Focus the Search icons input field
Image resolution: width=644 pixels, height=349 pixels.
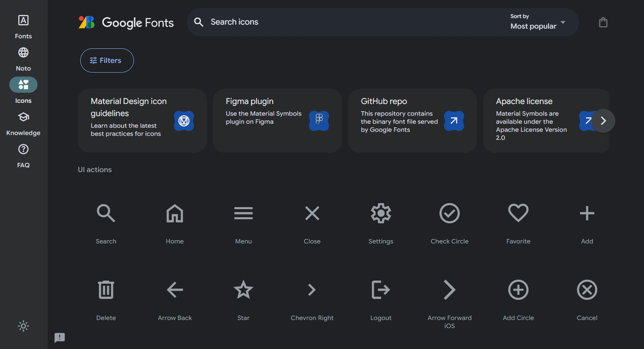pos(355,22)
